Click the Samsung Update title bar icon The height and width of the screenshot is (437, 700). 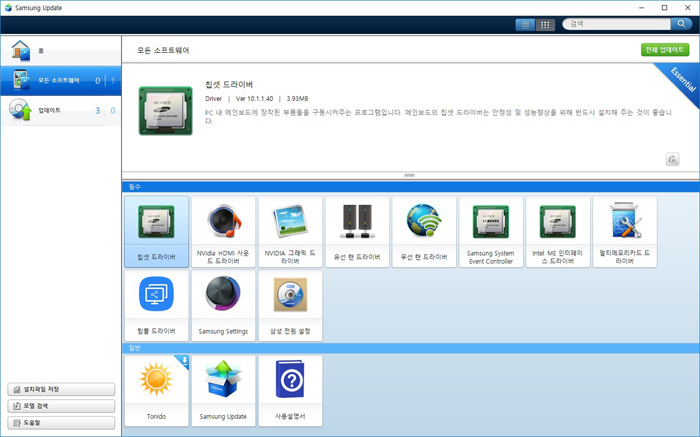tap(8, 8)
